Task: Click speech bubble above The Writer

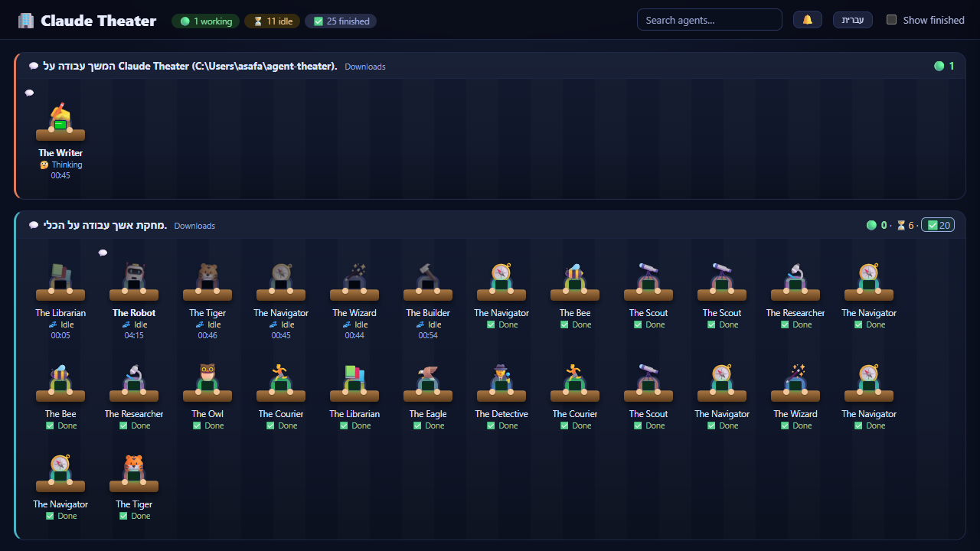Action: (x=29, y=93)
